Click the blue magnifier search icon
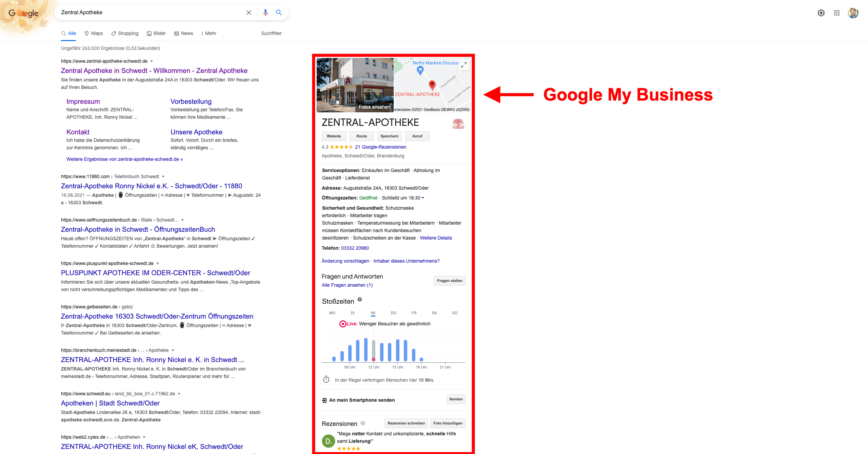Image resolution: width=868 pixels, height=454 pixels. pyautogui.click(x=279, y=13)
